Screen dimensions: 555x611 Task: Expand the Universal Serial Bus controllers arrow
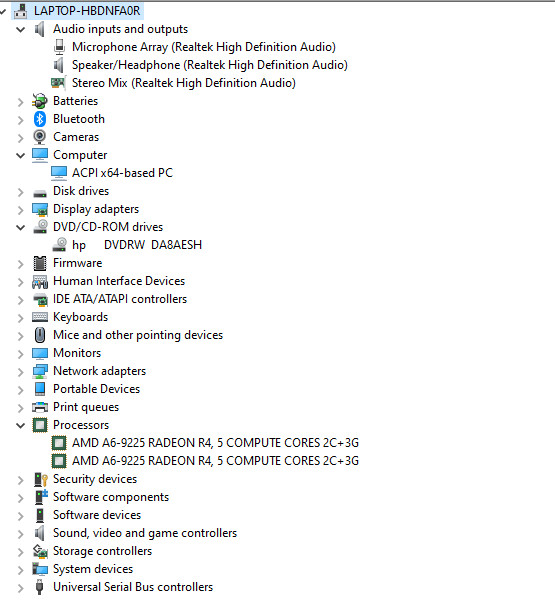pyautogui.click(x=21, y=588)
